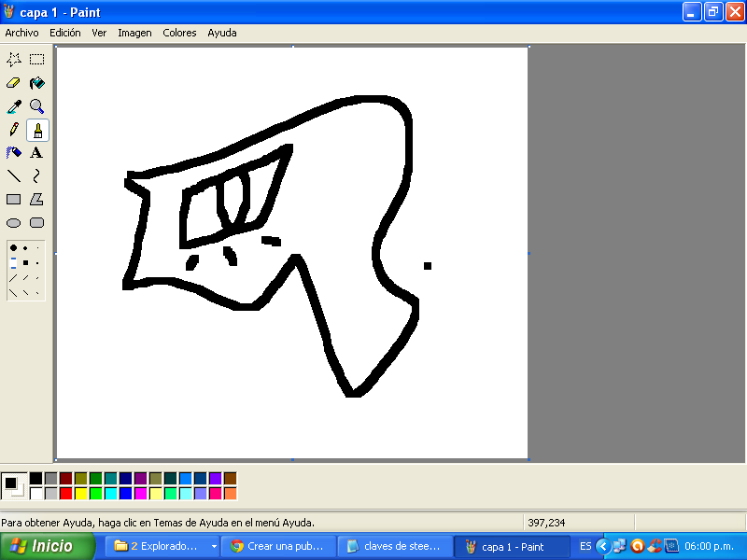Choose the Rectangle shape tool

click(x=14, y=200)
